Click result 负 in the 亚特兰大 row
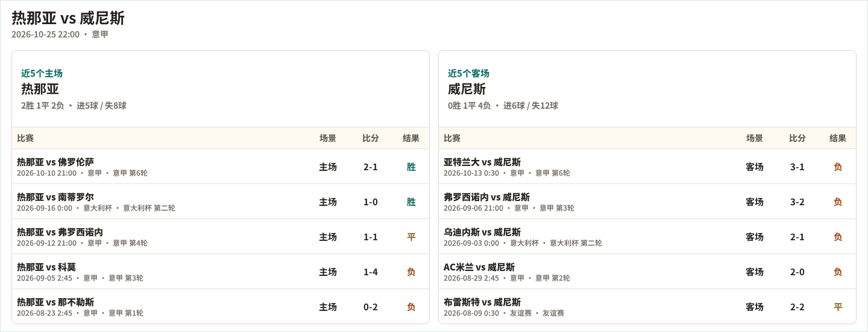868x332 pixels. point(838,167)
